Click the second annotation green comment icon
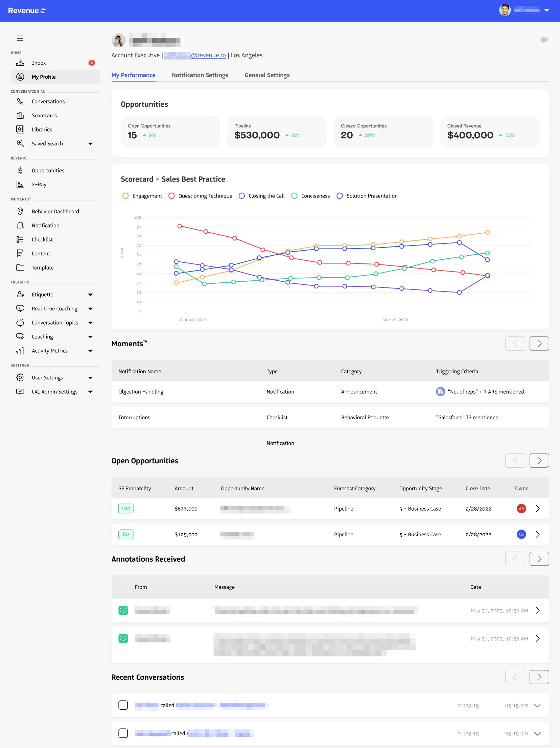This screenshot has width=560, height=748. pyautogui.click(x=123, y=638)
